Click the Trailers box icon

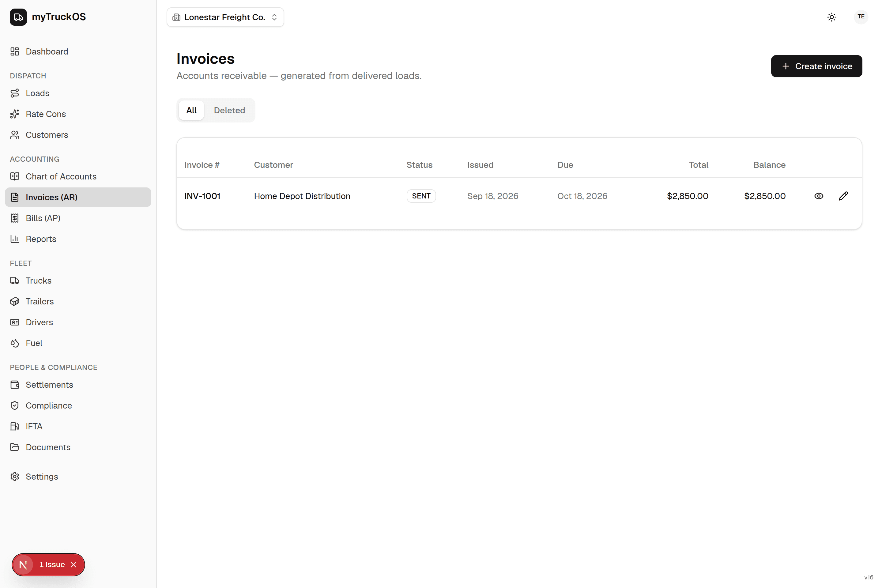15,301
